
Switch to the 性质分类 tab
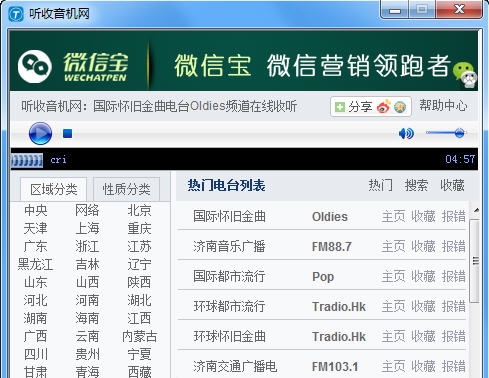coord(126,189)
